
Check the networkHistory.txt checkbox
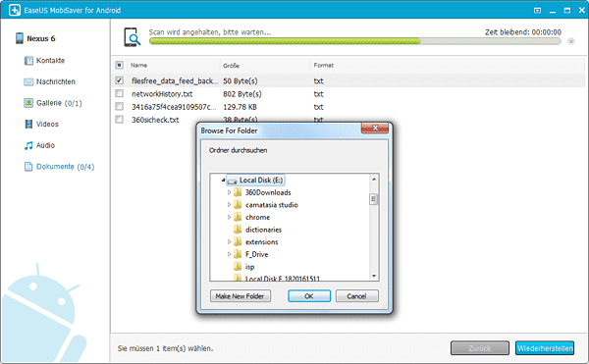click(119, 93)
